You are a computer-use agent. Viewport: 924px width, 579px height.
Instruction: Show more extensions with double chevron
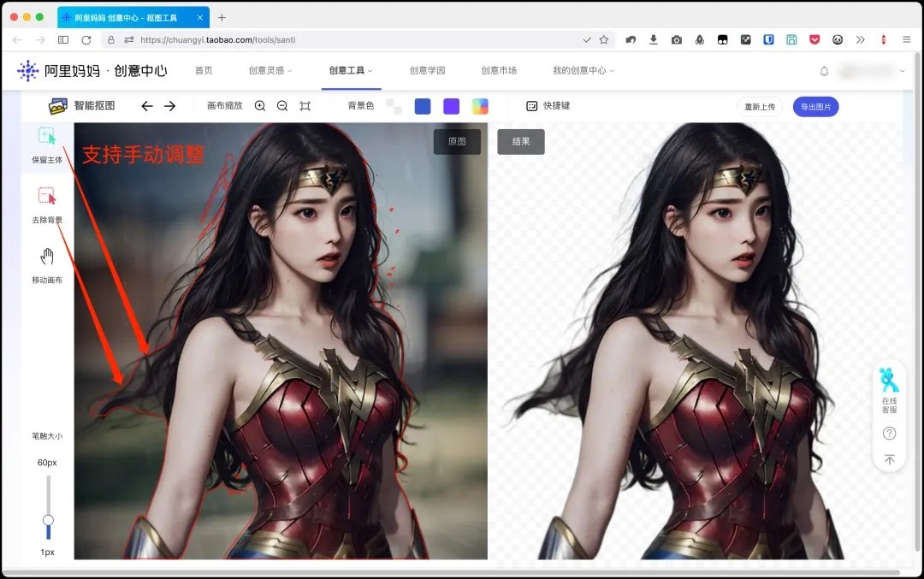click(861, 40)
